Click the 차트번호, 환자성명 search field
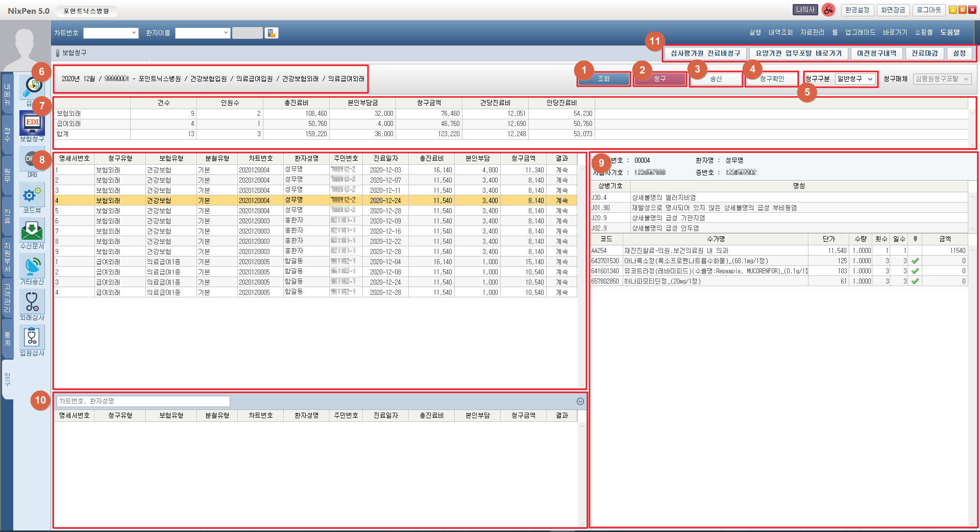The height and width of the screenshot is (532, 980). point(143,401)
